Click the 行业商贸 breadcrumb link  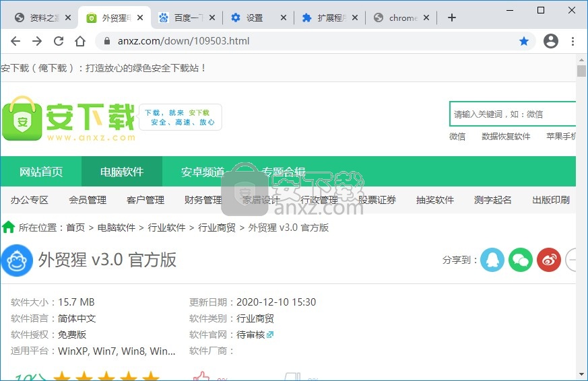217,228
